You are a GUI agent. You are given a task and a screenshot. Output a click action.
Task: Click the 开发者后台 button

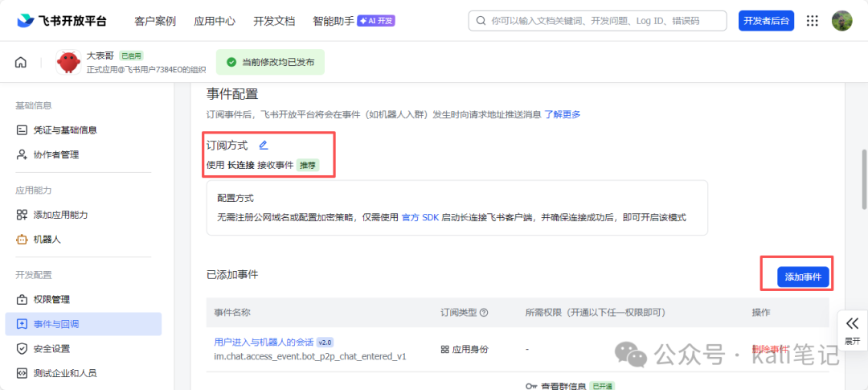pyautogui.click(x=766, y=21)
